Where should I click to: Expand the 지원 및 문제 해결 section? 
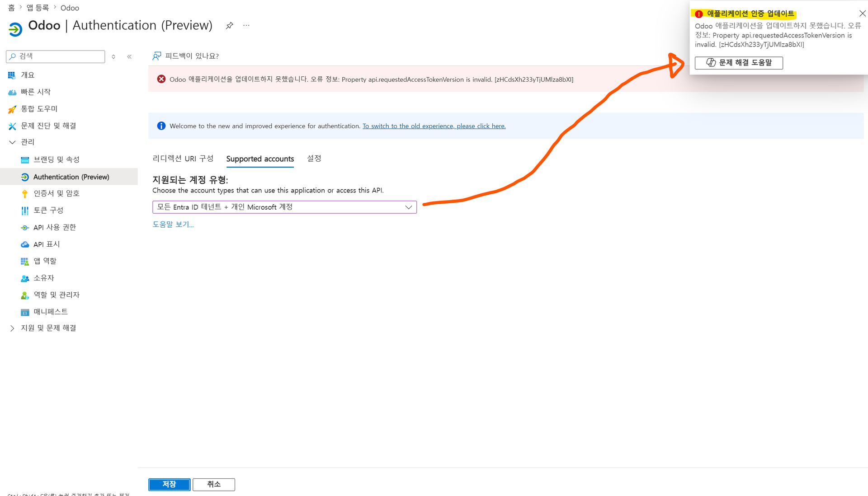click(12, 328)
